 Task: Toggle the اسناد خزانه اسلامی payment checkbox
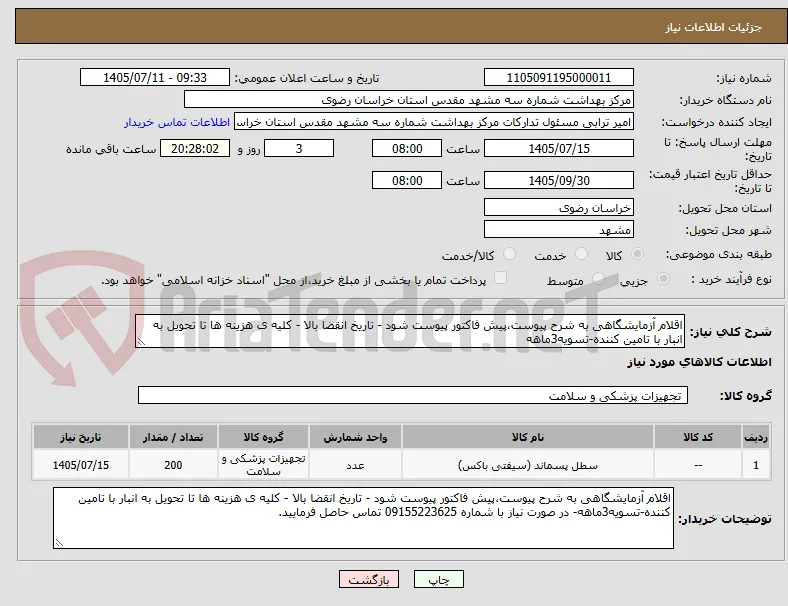tap(501, 278)
